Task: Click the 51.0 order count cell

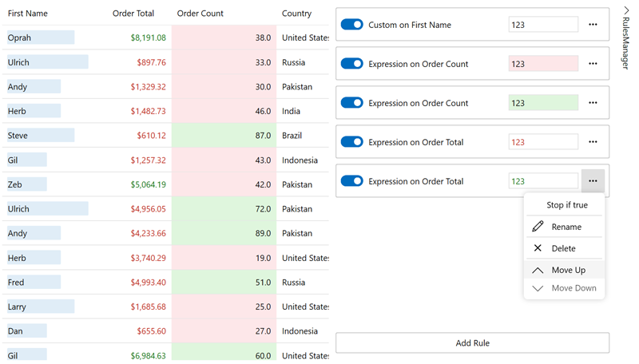Action: pos(224,282)
